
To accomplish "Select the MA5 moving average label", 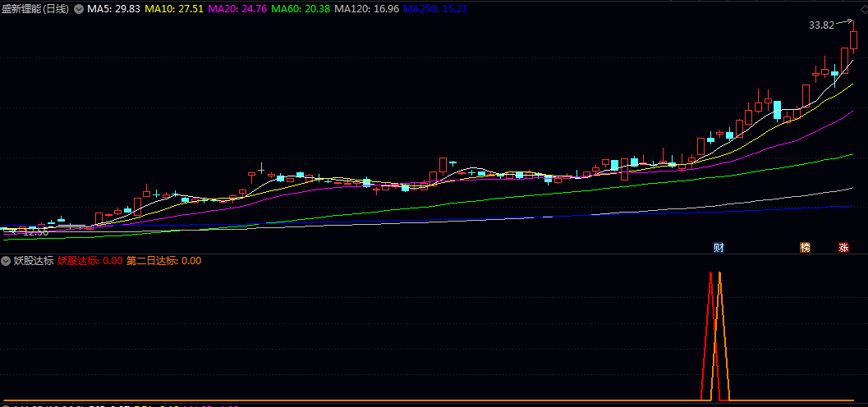I will click(113, 9).
